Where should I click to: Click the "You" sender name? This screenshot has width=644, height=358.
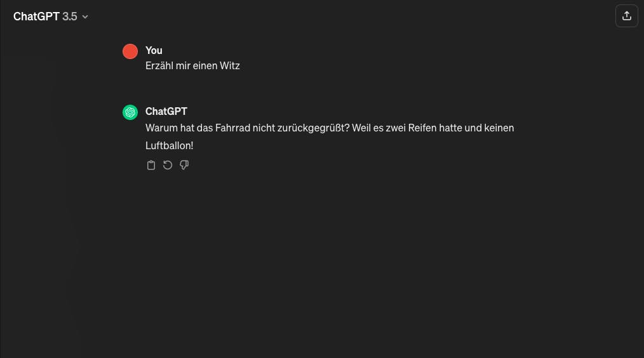tap(154, 51)
